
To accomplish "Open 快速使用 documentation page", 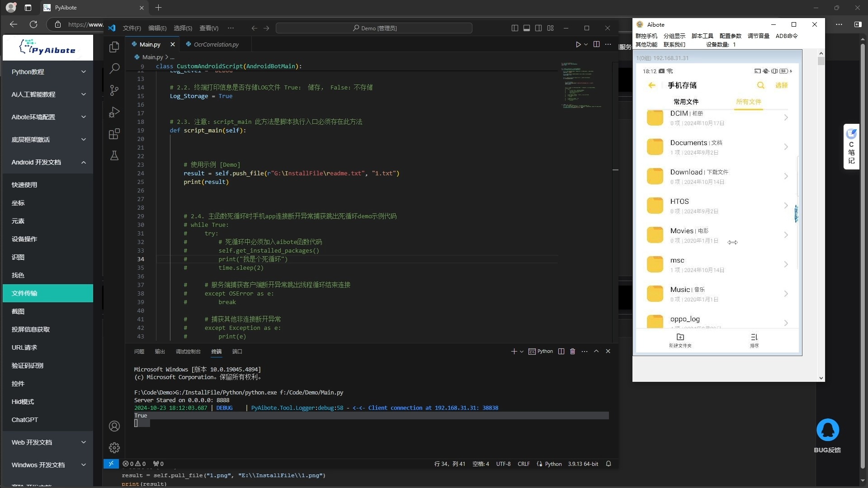I will (48, 185).
